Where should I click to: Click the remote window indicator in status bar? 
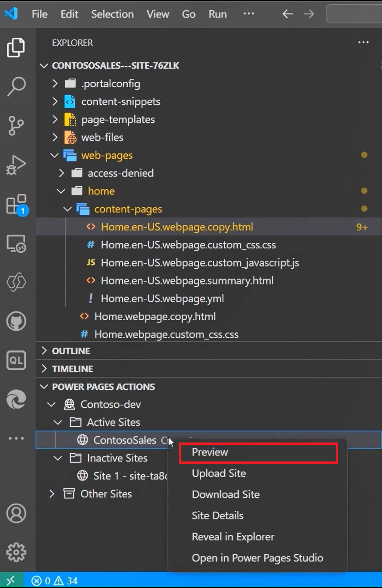tap(11, 581)
